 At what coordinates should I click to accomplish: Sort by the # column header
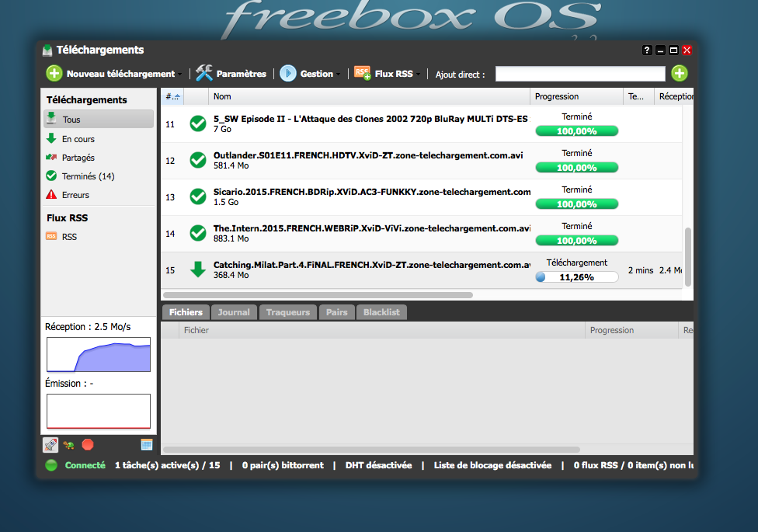pyautogui.click(x=172, y=96)
